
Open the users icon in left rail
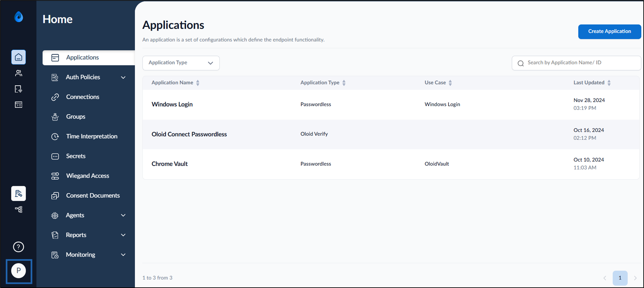click(19, 73)
